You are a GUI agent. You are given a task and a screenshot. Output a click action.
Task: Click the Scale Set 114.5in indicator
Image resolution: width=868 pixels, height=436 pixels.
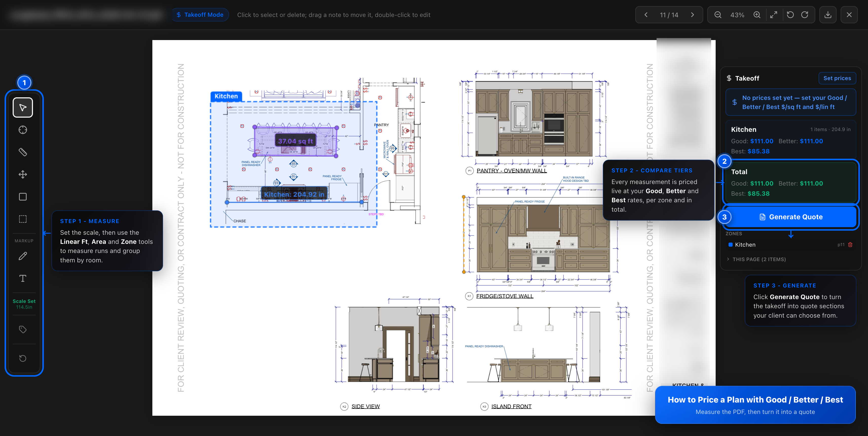(x=24, y=304)
